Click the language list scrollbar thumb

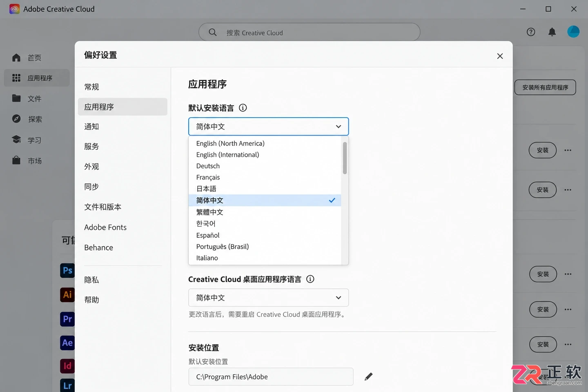345,158
